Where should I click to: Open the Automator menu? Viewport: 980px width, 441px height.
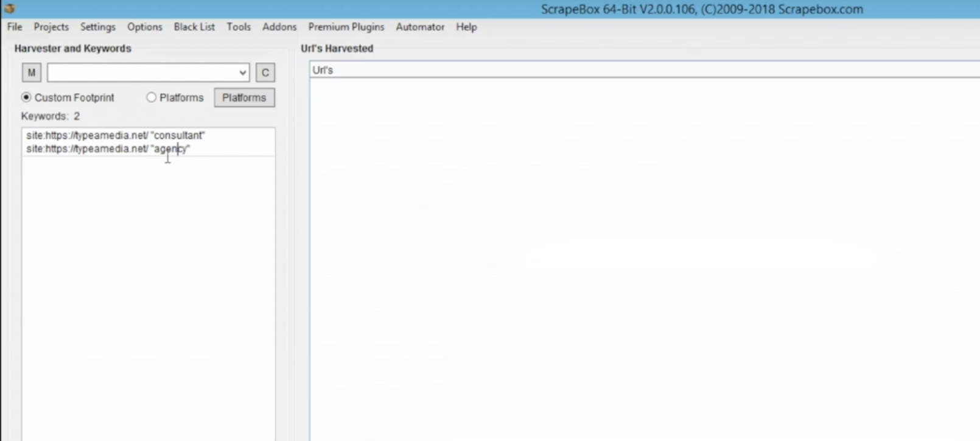point(420,27)
